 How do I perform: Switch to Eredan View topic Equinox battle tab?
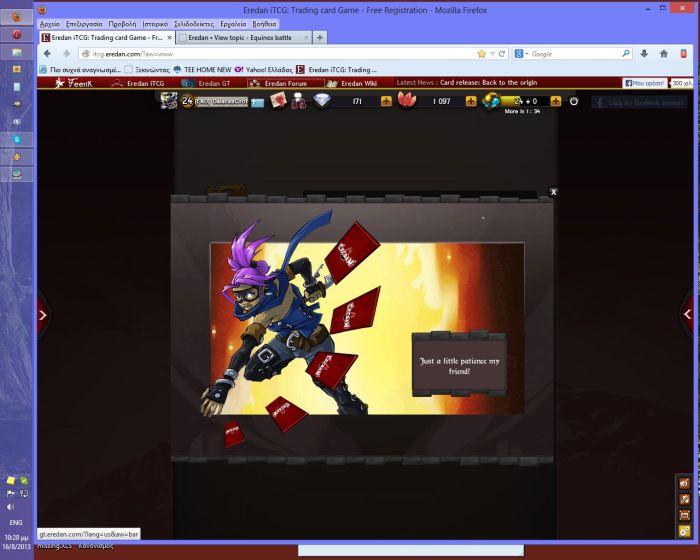[243, 38]
